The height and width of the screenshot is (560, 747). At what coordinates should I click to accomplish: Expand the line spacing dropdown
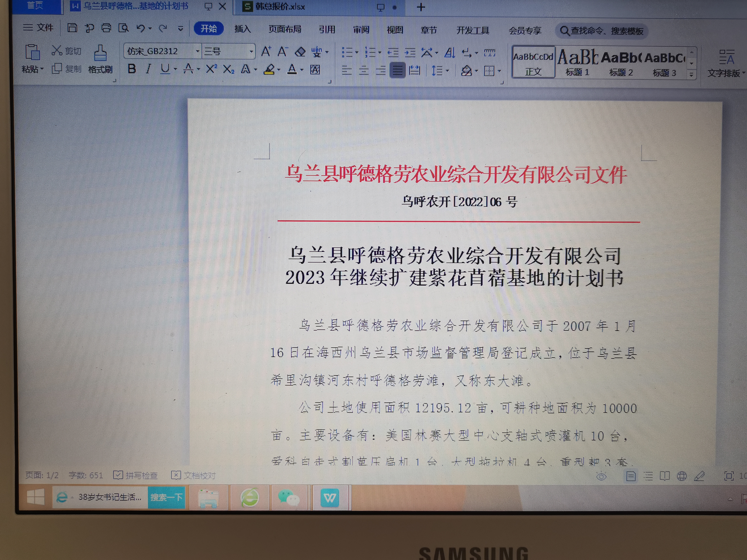447,71
